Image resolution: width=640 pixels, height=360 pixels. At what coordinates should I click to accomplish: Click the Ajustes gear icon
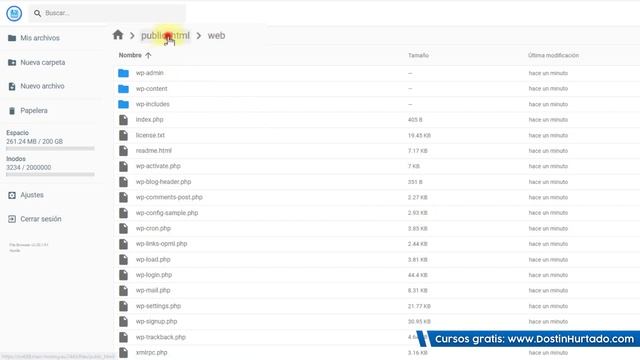12,195
